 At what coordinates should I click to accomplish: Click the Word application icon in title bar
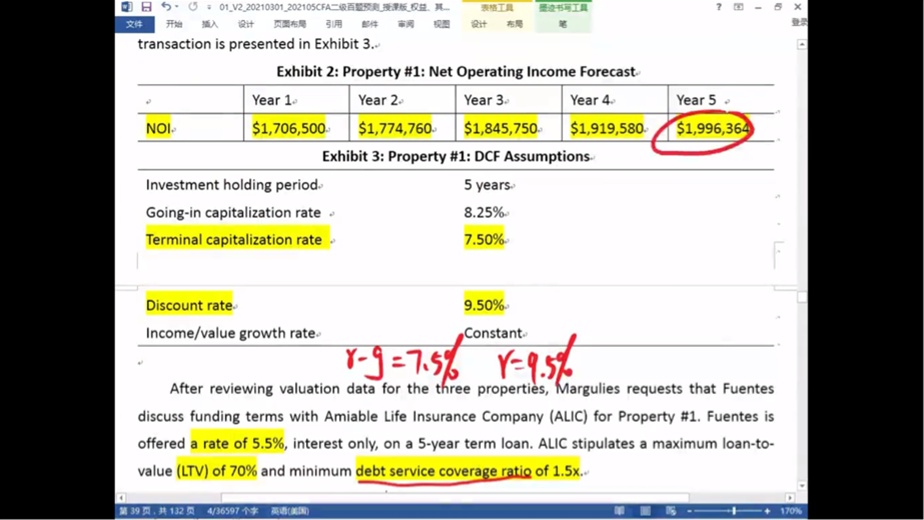point(127,6)
